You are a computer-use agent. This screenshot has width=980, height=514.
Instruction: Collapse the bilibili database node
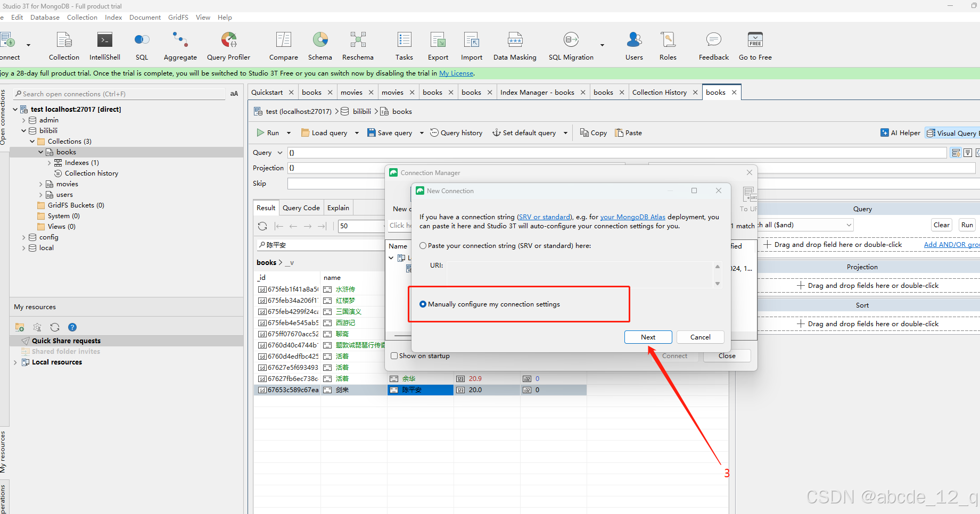23,130
